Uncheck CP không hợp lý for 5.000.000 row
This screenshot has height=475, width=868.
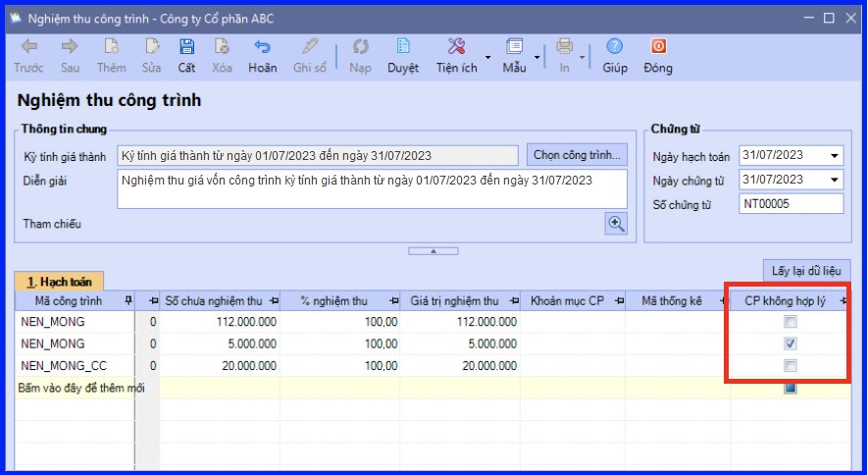pyautogui.click(x=791, y=343)
